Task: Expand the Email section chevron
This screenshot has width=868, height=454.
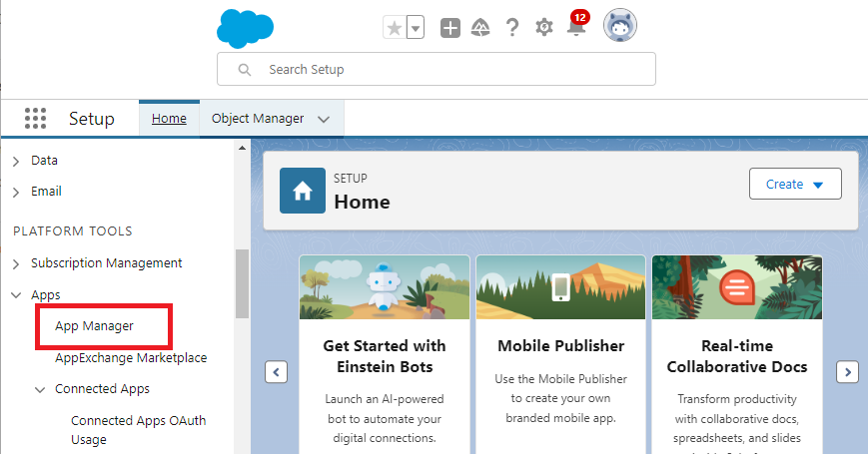Action: pyautogui.click(x=16, y=192)
